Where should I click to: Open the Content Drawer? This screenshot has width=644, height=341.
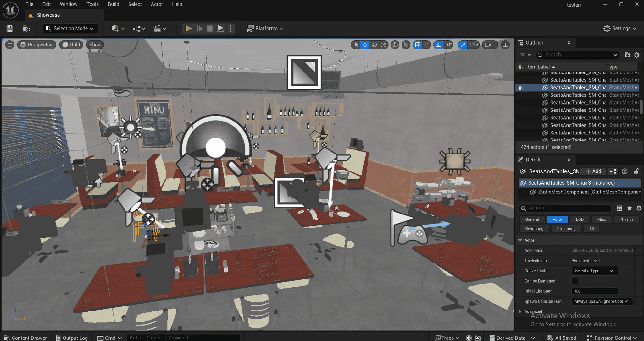point(25,338)
